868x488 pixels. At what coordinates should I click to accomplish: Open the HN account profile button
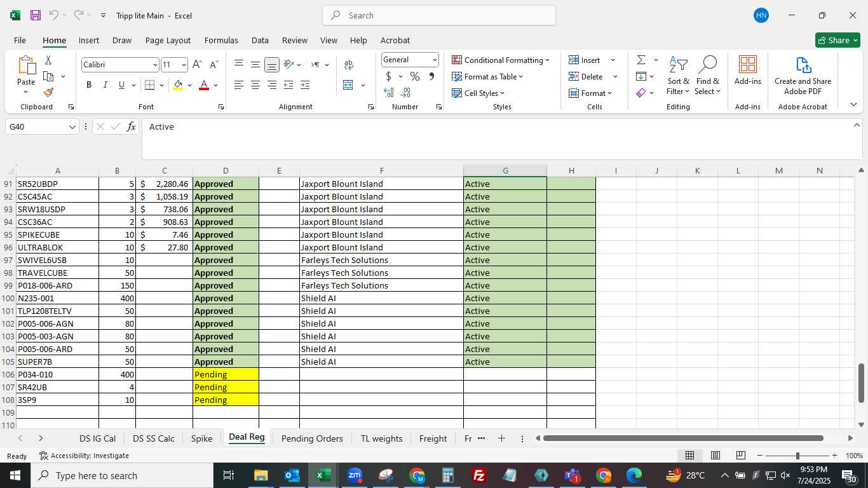[761, 15]
